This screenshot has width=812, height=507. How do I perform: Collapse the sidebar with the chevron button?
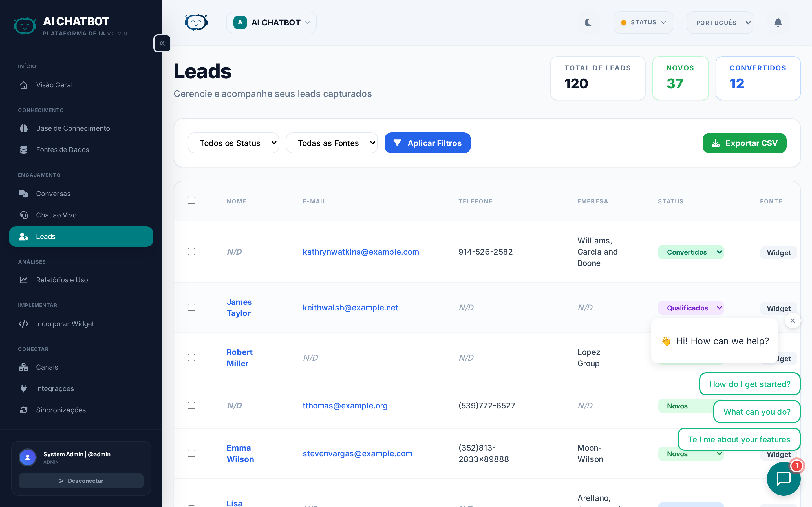162,43
